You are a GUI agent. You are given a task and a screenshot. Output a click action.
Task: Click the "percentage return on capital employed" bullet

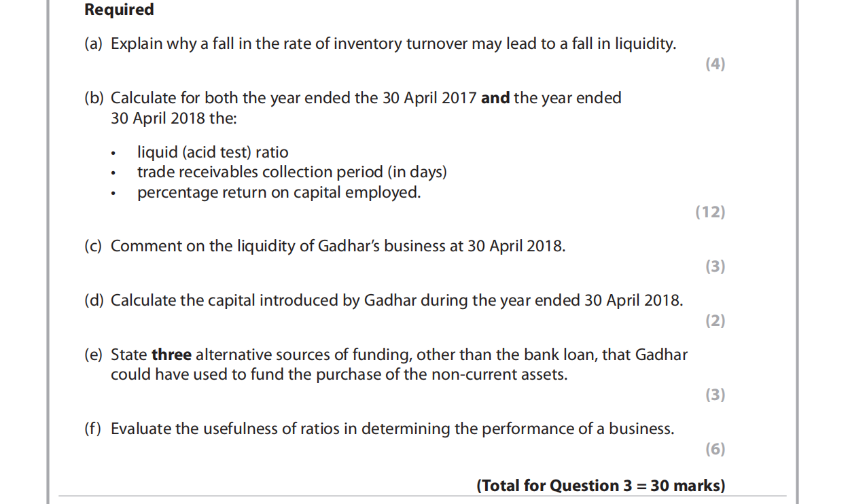pos(279,193)
